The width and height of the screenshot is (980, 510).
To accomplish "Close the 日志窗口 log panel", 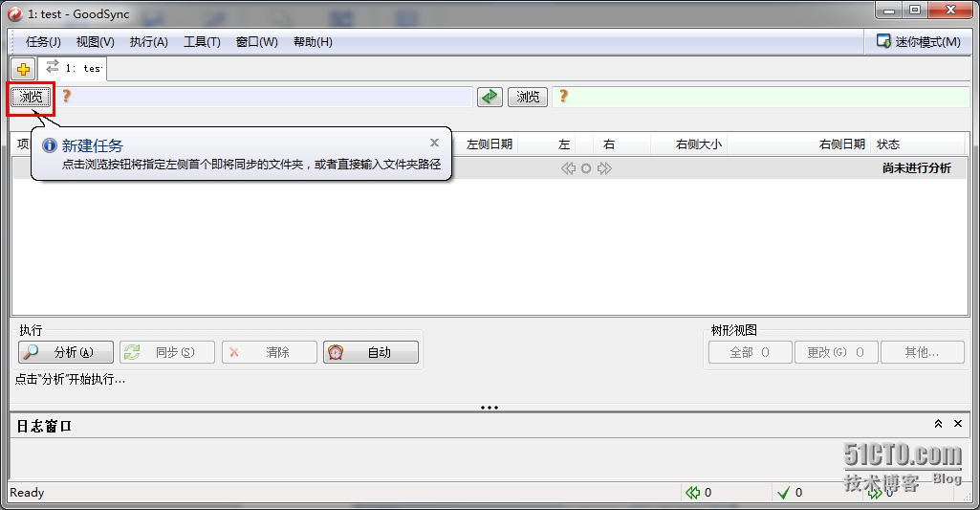I will [957, 424].
